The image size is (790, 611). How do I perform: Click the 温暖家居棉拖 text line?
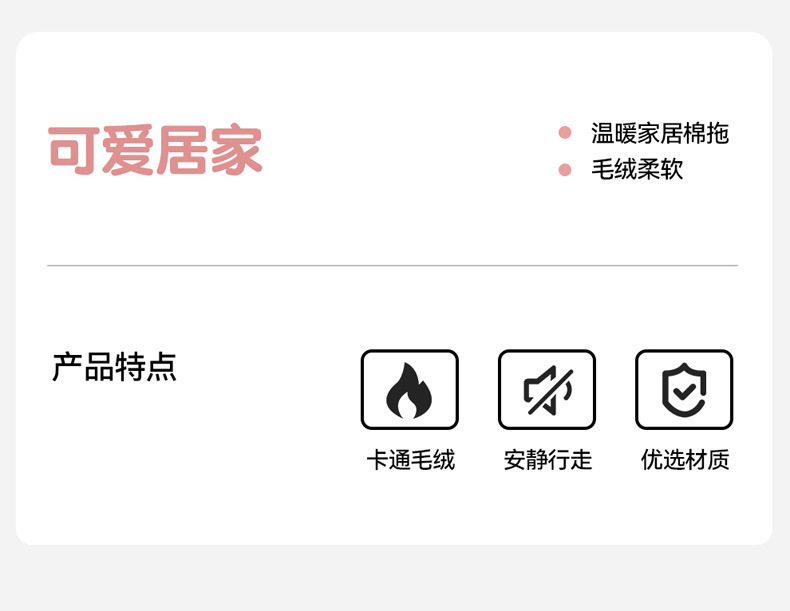(660, 133)
